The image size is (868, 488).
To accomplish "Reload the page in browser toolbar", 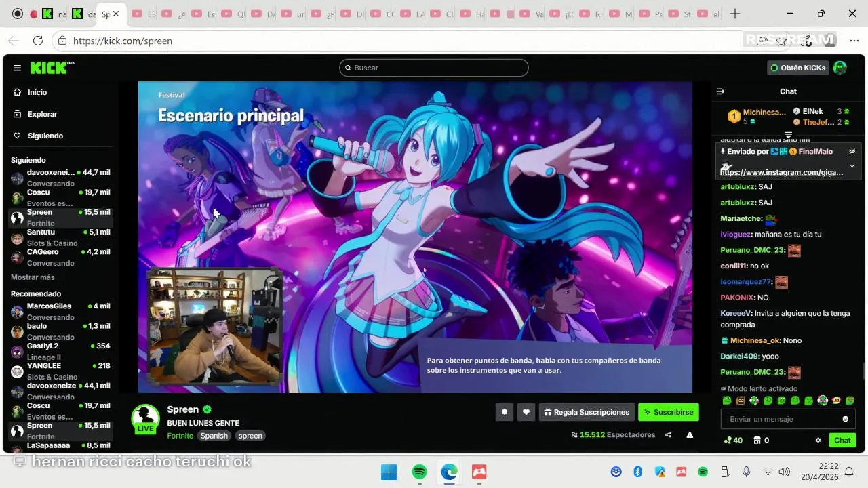I will [x=38, y=41].
